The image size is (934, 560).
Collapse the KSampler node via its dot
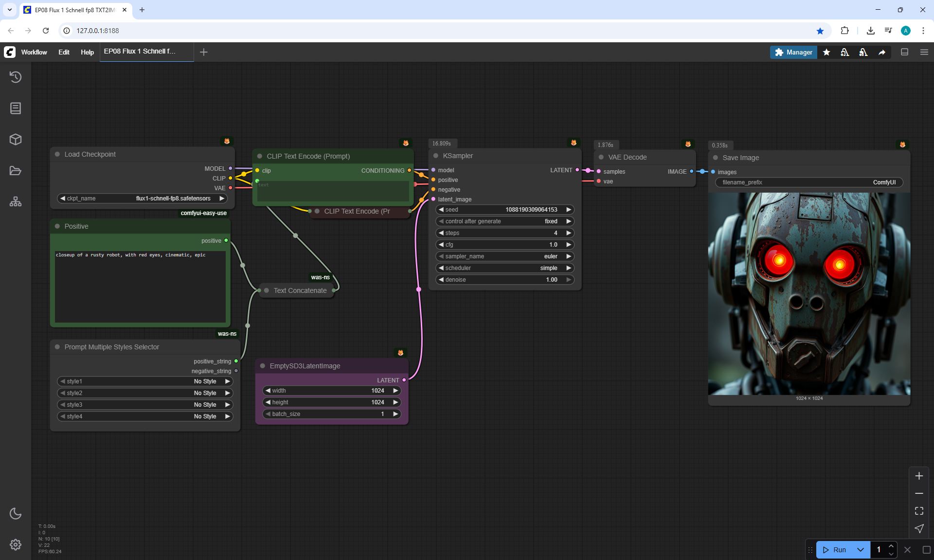(436, 156)
